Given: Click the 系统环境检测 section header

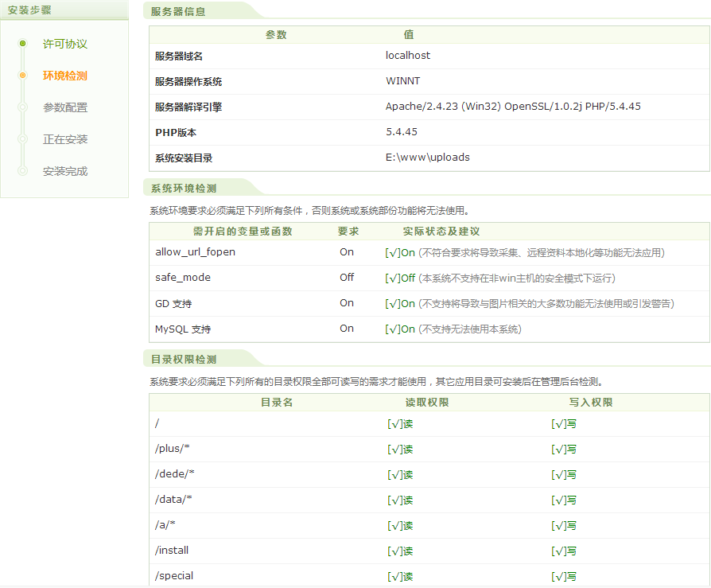Looking at the screenshot, I should point(184,189).
